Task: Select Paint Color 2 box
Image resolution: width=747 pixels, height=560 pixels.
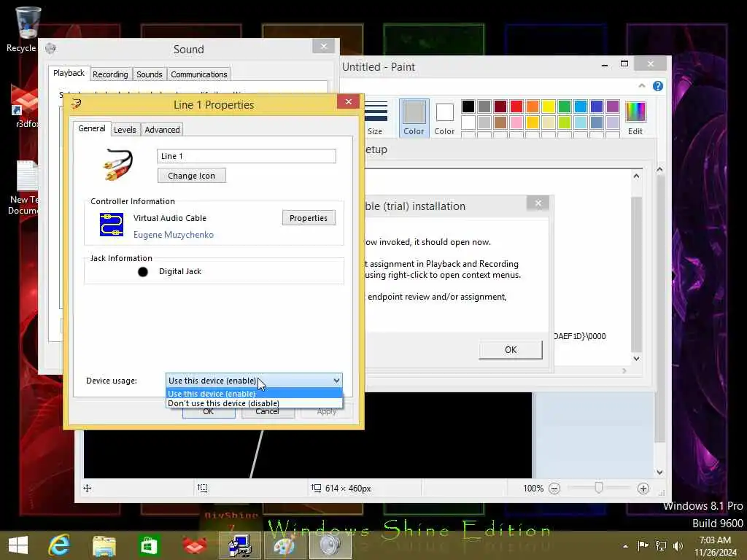Action: point(444,118)
